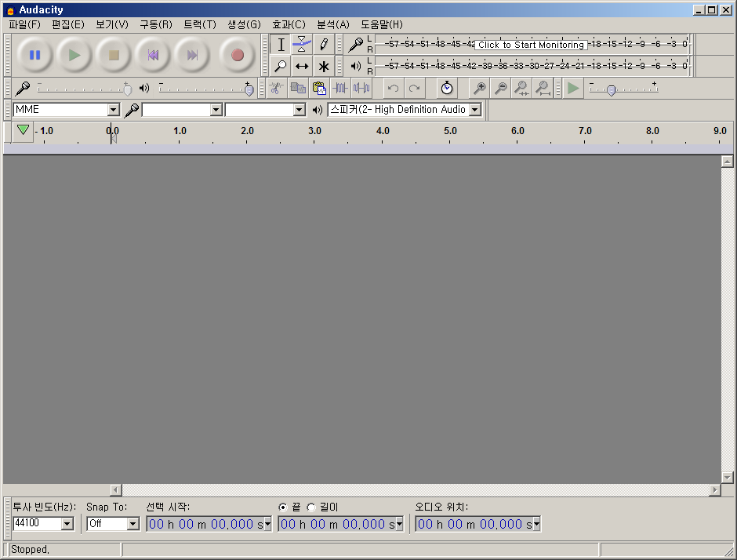Viewport: 737px width, 560px height.
Task: Select the Zoom magnifier tool
Action: [281, 67]
